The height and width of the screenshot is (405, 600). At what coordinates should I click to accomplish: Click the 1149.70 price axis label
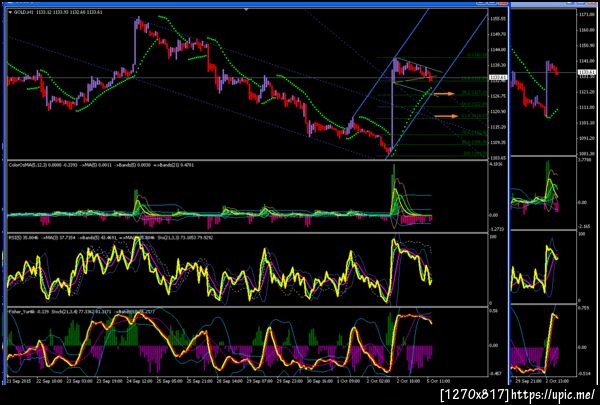(x=498, y=34)
